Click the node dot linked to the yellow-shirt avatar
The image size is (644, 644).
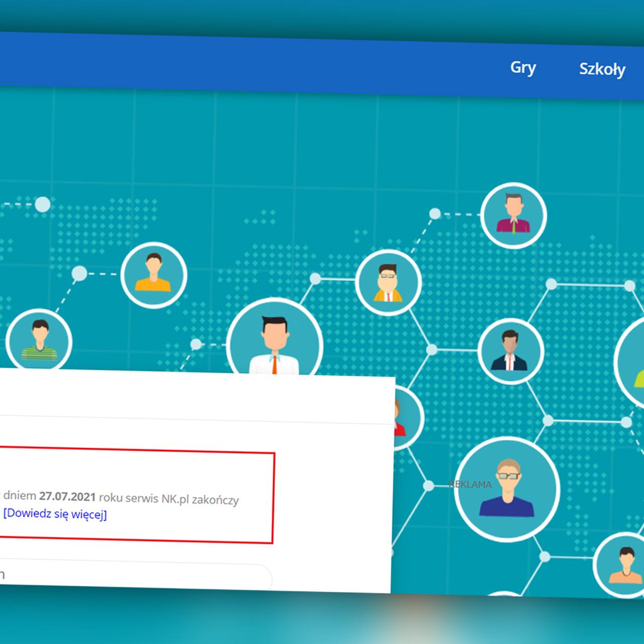pos(79,273)
